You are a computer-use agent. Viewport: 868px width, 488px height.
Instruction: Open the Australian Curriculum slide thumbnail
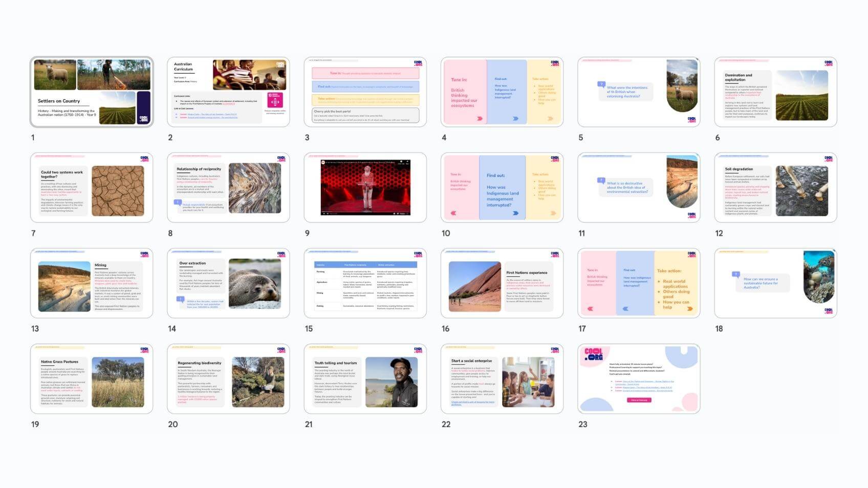tap(228, 92)
